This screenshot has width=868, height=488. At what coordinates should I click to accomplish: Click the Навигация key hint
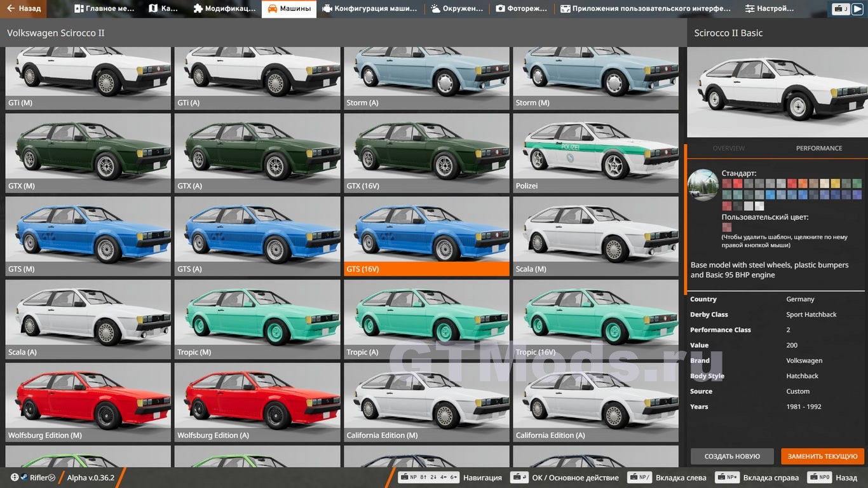[451, 478]
